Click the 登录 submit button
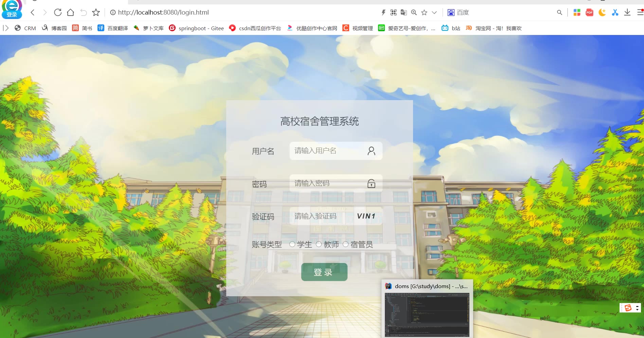644x338 pixels. pos(324,272)
